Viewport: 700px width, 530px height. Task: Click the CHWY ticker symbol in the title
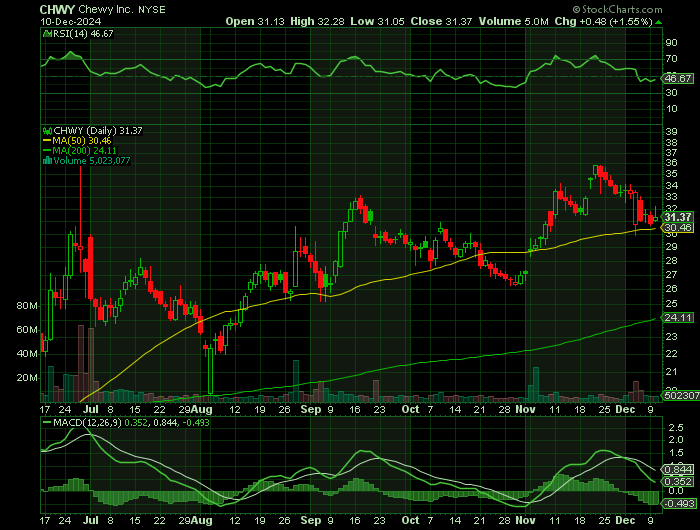coord(57,9)
